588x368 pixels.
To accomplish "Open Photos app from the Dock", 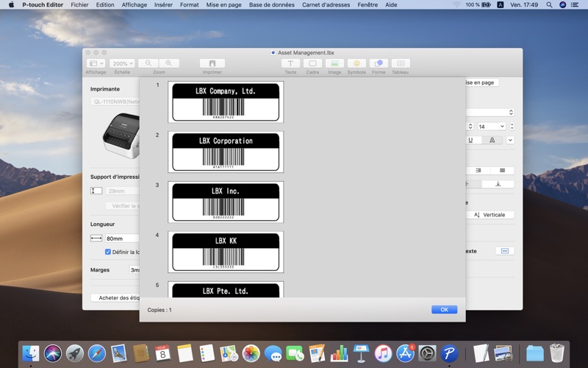I will [251, 353].
